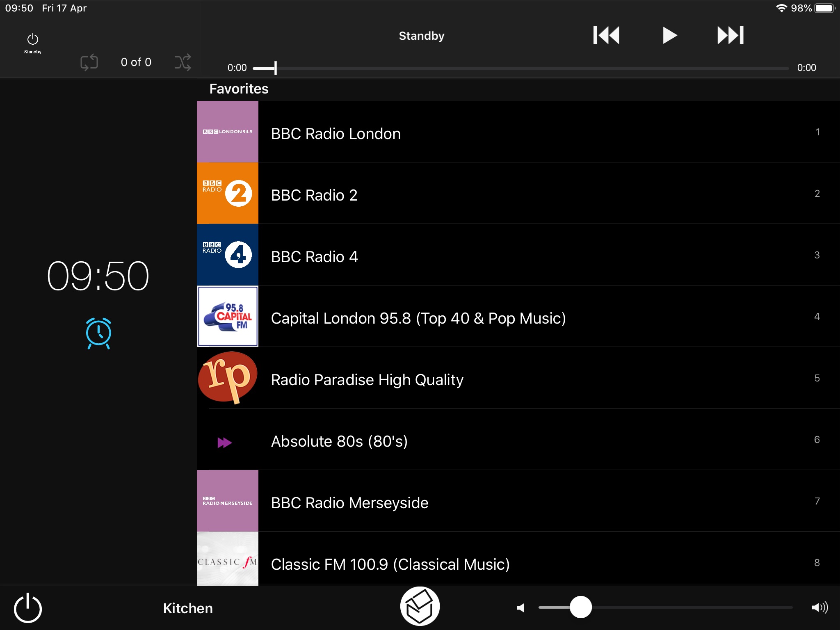Click the volume slider knob
This screenshot has width=840, height=630.
pos(580,607)
